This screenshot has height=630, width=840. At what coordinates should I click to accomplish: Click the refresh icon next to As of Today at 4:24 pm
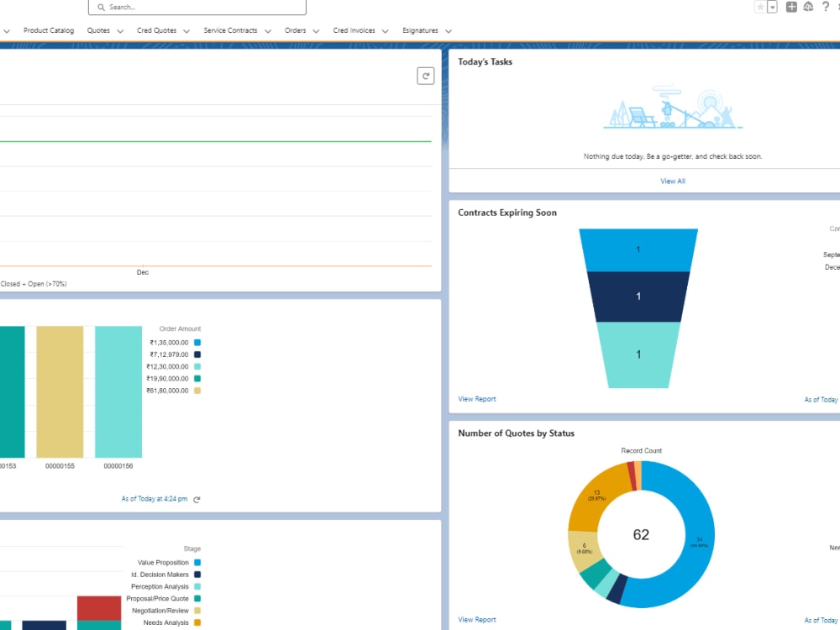pos(197,499)
